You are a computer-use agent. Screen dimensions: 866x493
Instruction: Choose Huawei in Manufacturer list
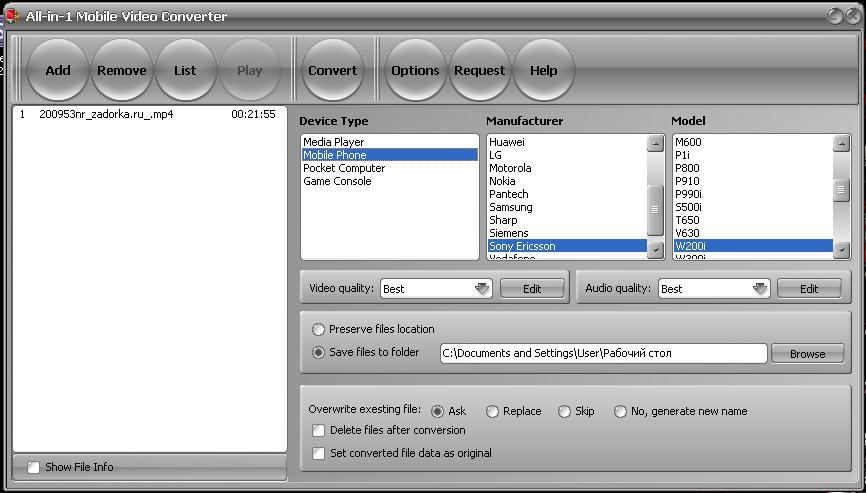567,142
